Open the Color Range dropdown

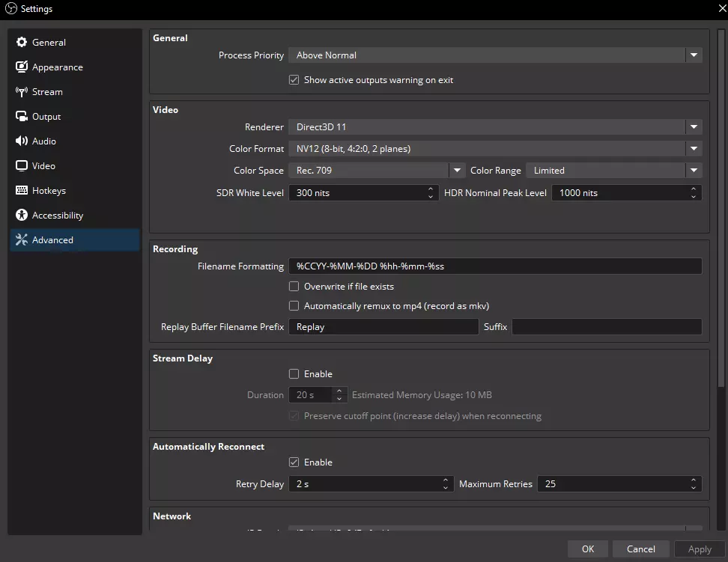(x=613, y=171)
